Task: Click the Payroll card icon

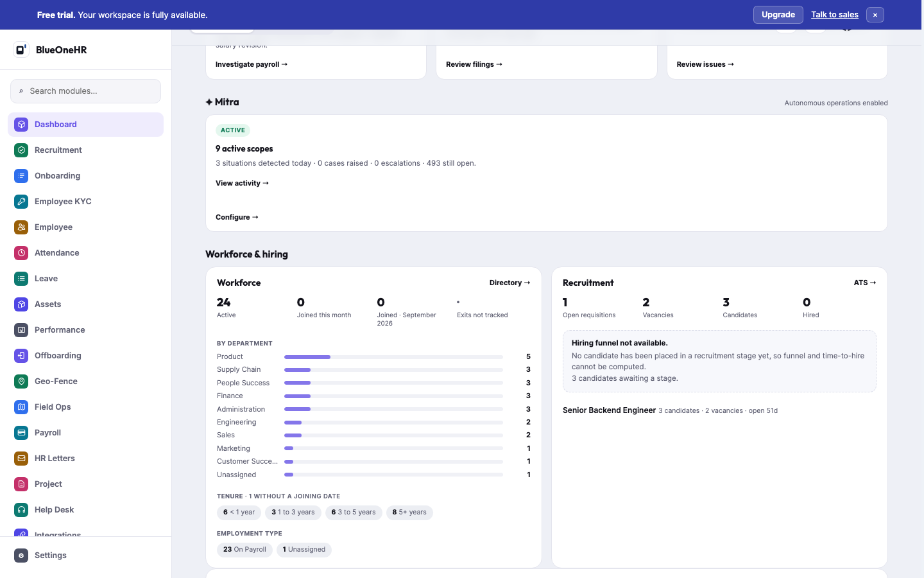Action: coord(21,433)
